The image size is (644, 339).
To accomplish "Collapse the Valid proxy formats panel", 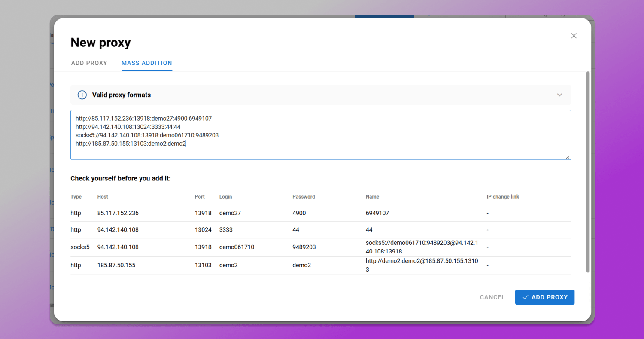I will coord(559,95).
